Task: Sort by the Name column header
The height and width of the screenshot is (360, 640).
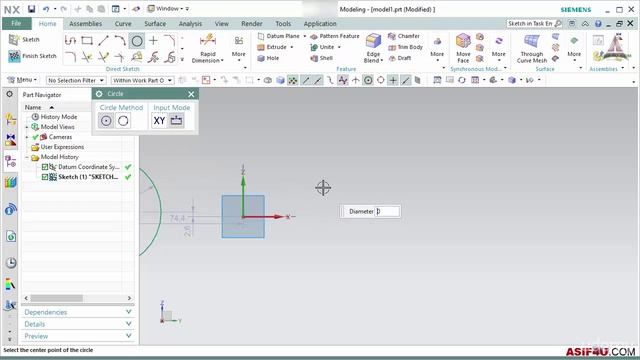Action: pyautogui.click(x=33, y=107)
